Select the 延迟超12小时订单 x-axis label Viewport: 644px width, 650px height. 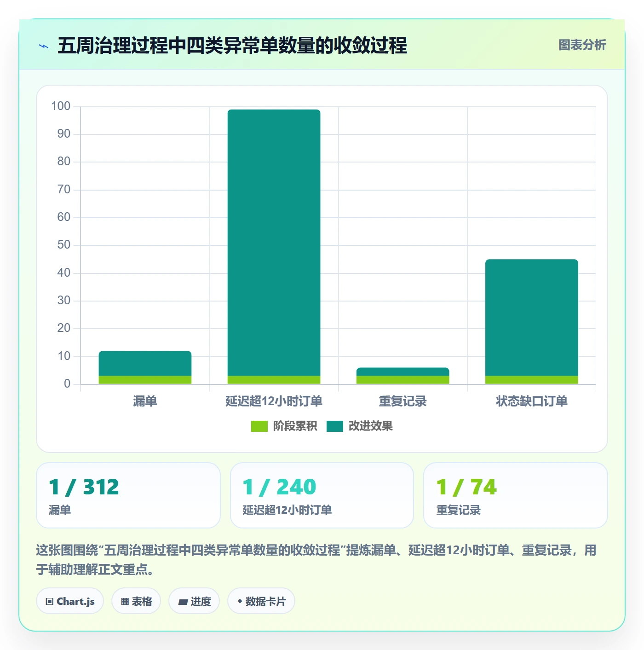[274, 401]
